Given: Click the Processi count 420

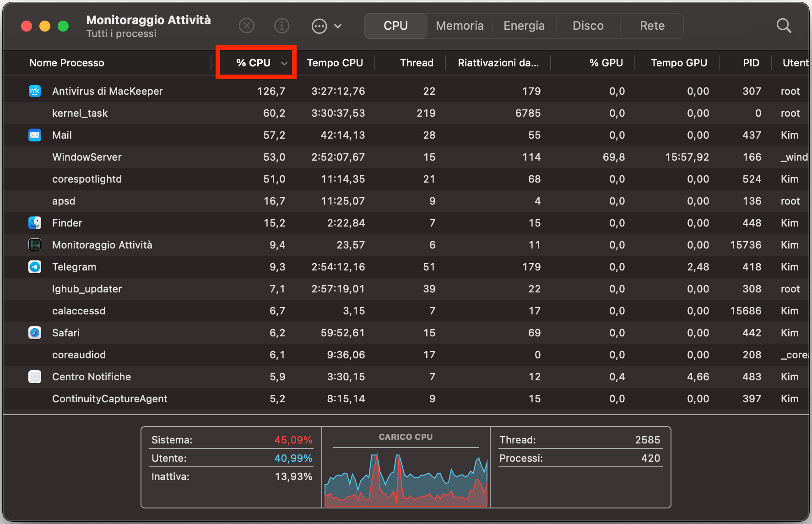Looking at the screenshot, I should 650,458.
